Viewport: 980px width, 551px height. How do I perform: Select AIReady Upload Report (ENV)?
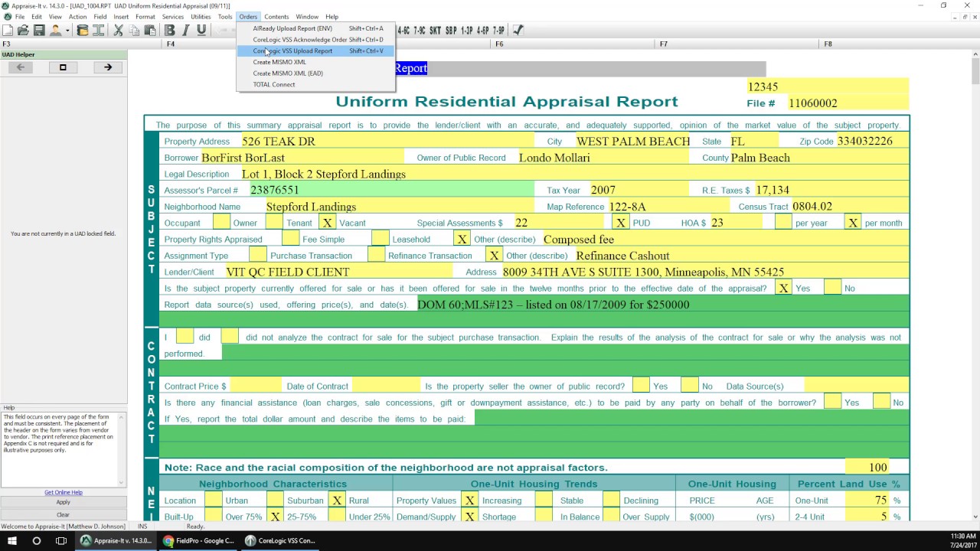pos(315,28)
